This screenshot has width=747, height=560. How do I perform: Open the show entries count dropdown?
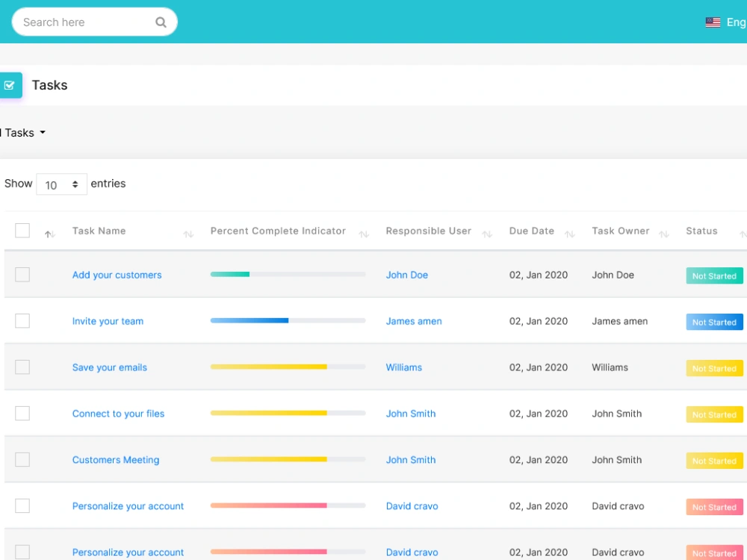tap(61, 184)
